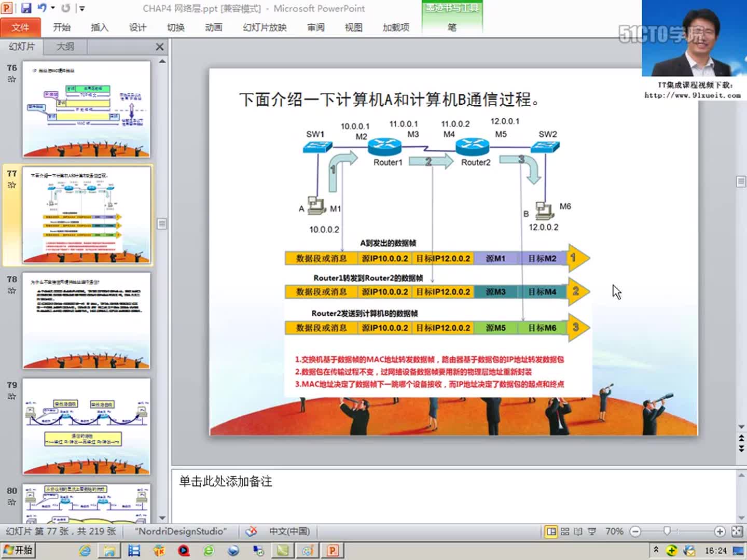Click the PowerPoint application icon in title bar
The image size is (747, 560).
pyautogui.click(x=7, y=8)
